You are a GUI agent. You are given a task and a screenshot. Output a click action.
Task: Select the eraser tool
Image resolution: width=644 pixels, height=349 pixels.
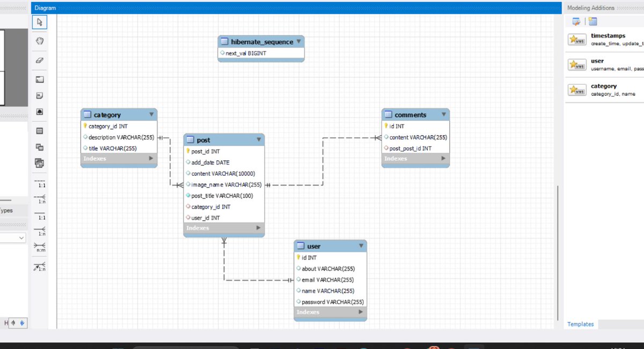40,61
